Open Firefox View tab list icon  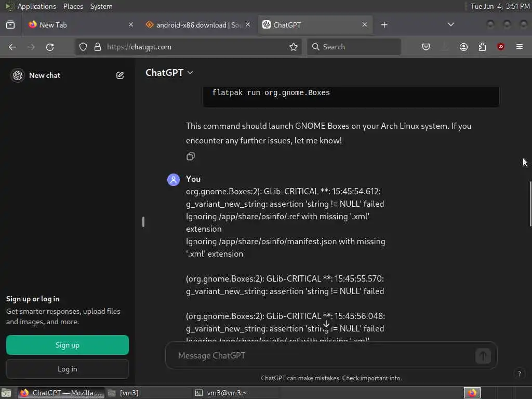[x=10, y=25]
